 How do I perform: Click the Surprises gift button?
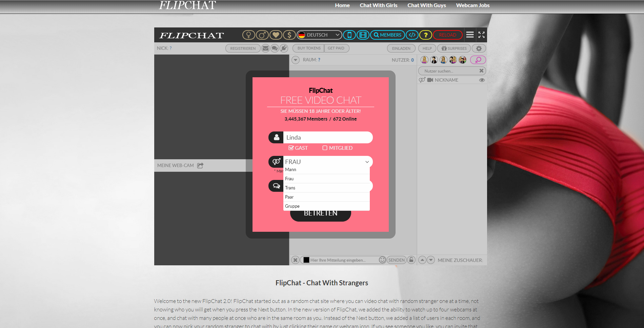pyautogui.click(x=454, y=48)
